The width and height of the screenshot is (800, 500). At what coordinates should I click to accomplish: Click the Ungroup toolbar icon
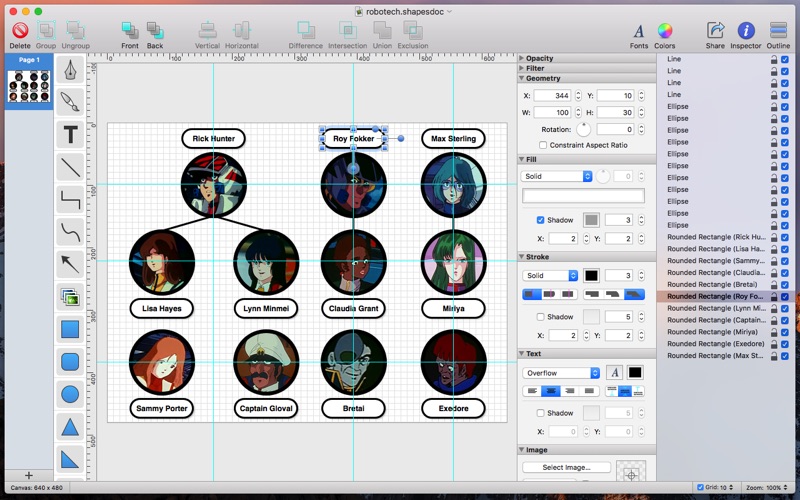76,31
